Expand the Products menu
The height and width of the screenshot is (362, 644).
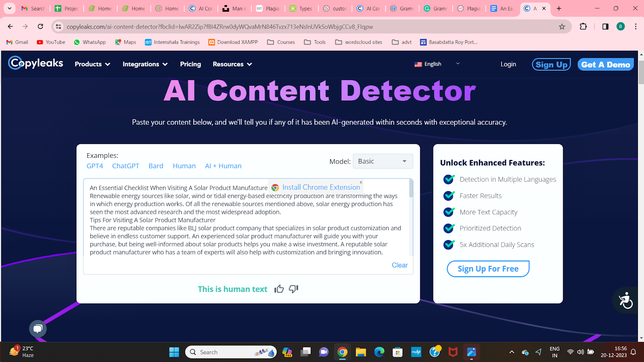(x=92, y=64)
